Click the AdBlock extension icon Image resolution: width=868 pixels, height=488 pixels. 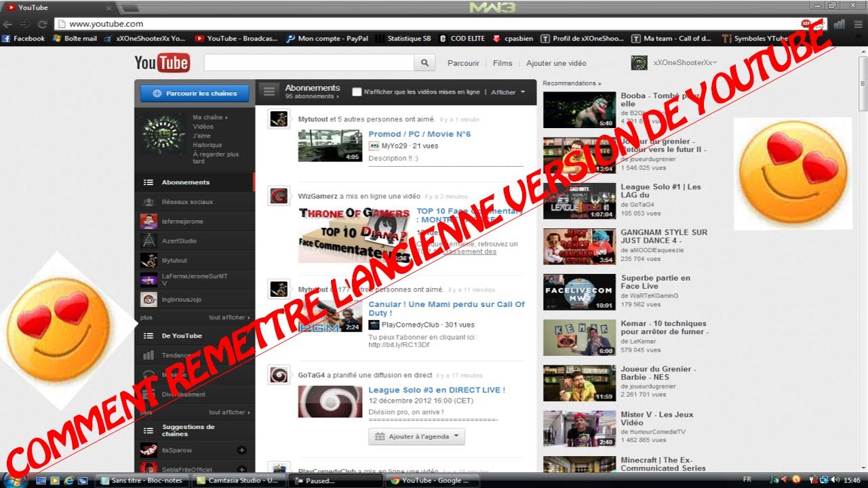(806, 24)
